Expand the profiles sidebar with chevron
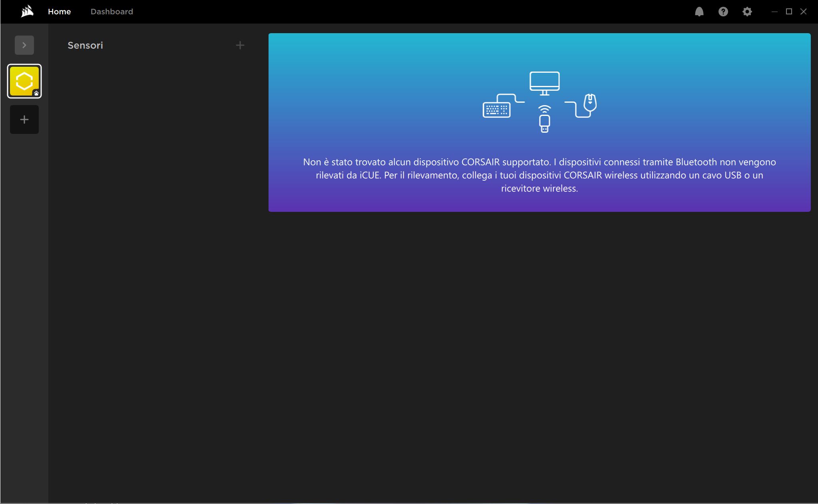The width and height of the screenshot is (818, 504). click(24, 45)
